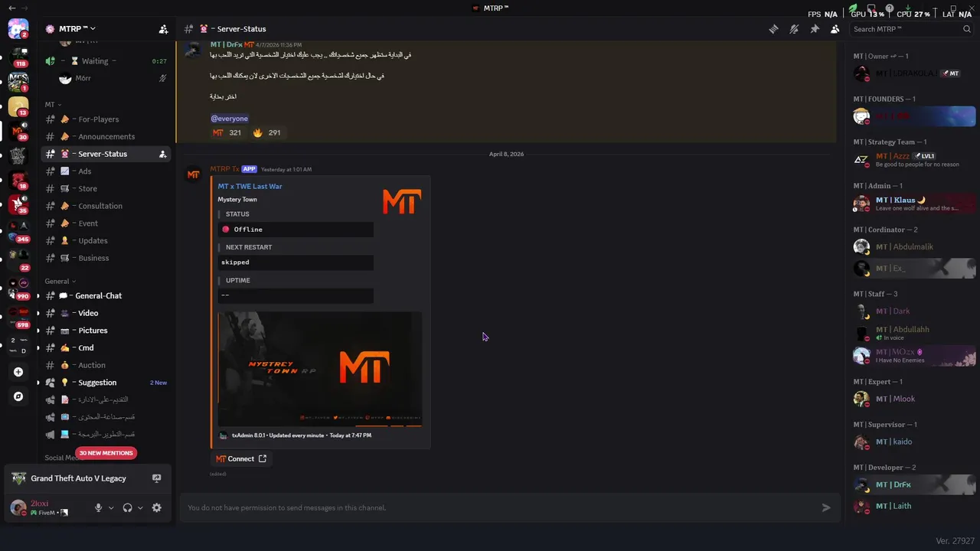Open the Auction channel

point(106,365)
